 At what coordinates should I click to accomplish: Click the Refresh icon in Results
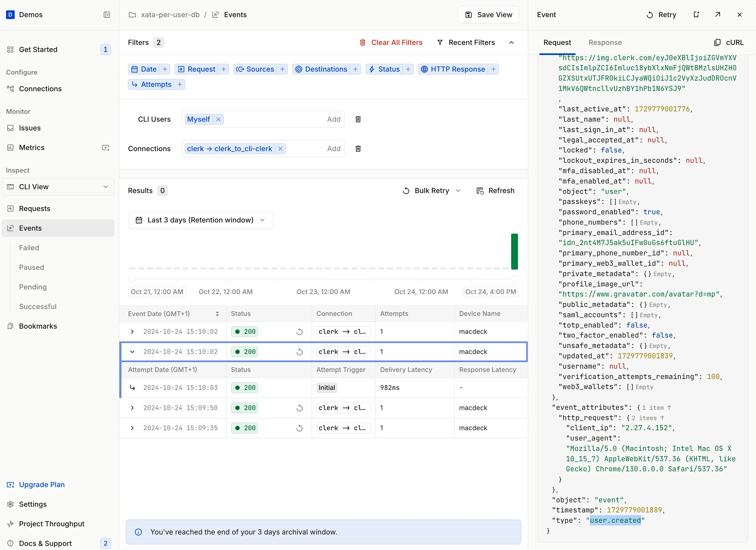click(481, 191)
